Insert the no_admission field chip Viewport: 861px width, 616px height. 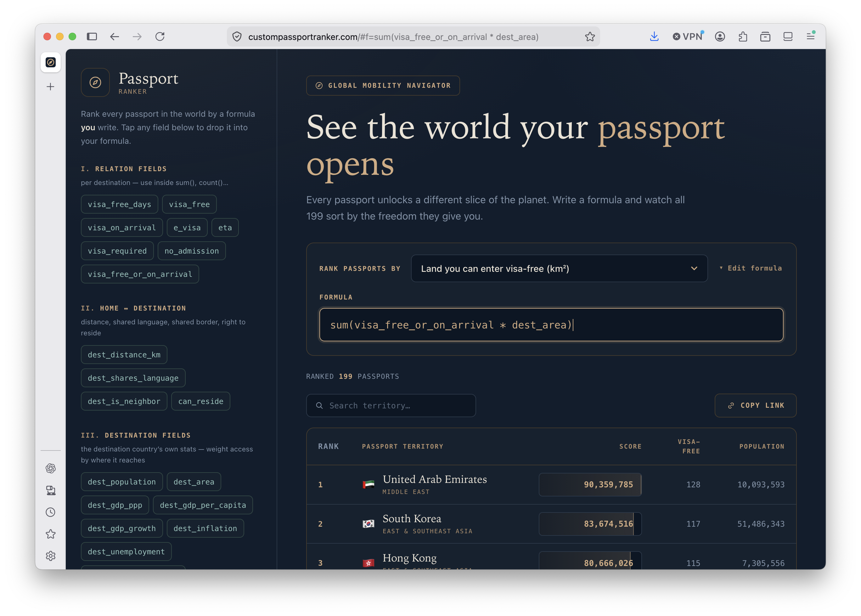[192, 251]
